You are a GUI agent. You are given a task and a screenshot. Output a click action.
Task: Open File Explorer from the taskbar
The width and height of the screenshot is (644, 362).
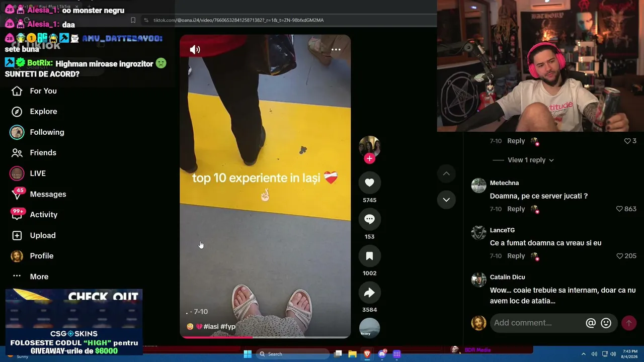point(352,354)
